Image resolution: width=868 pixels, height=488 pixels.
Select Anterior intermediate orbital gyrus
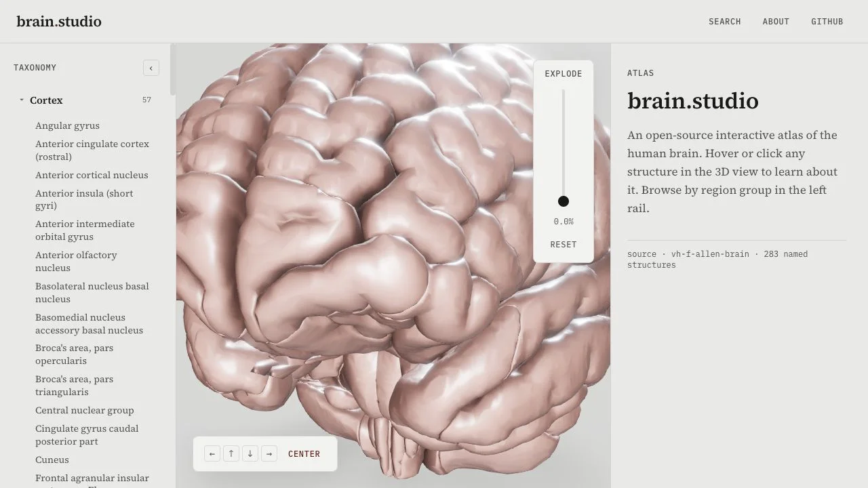tap(85, 230)
